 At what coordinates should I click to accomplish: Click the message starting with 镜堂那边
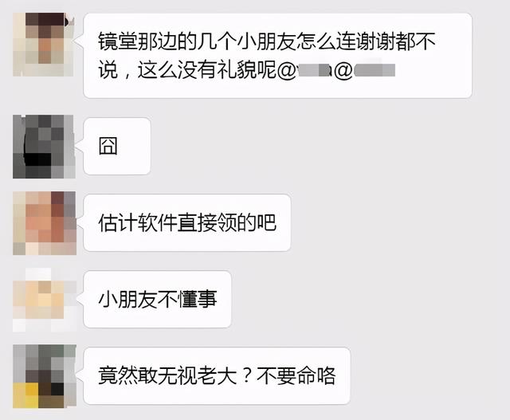tap(277, 55)
